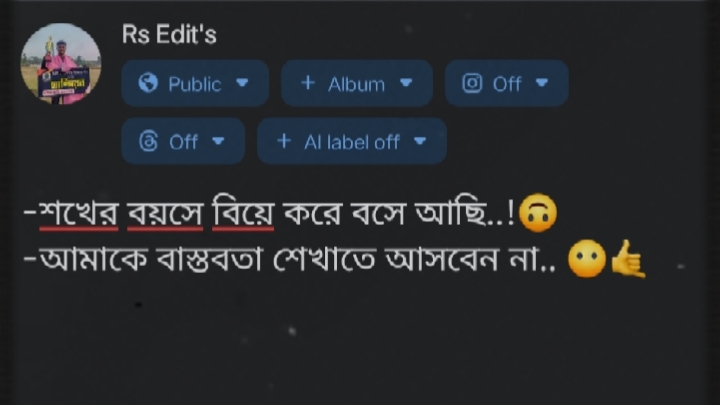
Task: Expand the Album dropdown arrow
Action: 406,83
